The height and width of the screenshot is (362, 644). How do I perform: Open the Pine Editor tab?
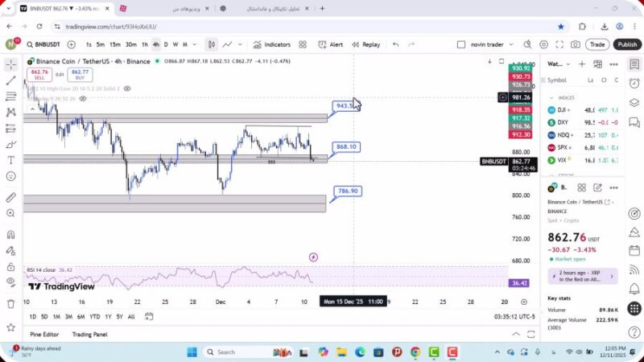point(44,334)
